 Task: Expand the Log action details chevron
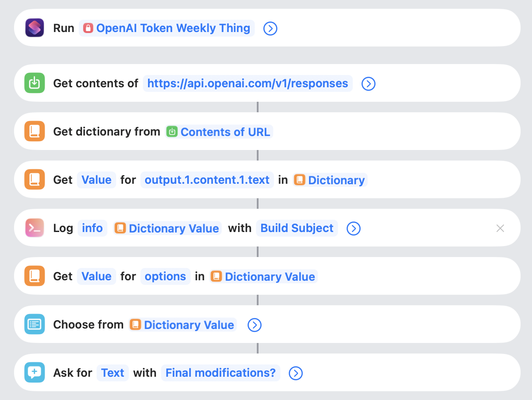coord(354,229)
